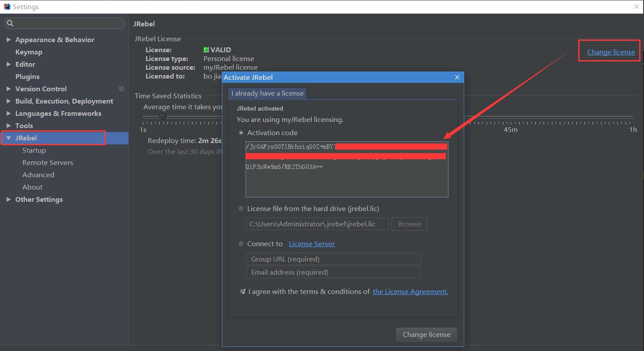Click the IntelliJ icon in the Settings title bar
This screenshot has width=644, height=351.
point(7,7)
